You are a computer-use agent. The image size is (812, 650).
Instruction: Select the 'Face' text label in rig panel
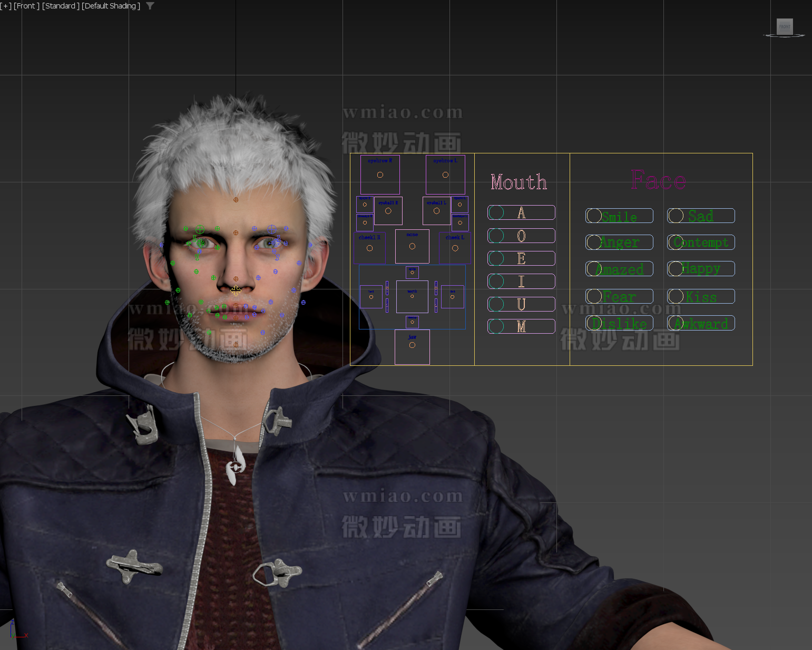coord(659,181)
